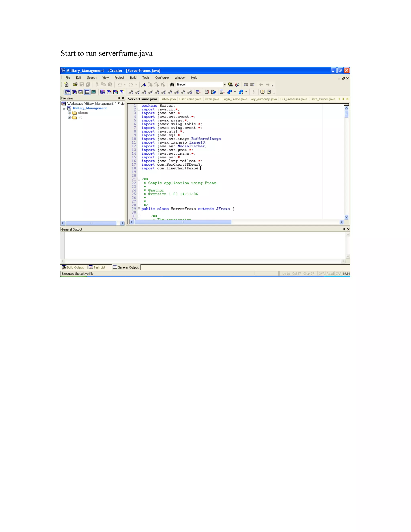Click the Open file folder icon
The width and height of the screenshot is (411, 532).
coord(75,85)
